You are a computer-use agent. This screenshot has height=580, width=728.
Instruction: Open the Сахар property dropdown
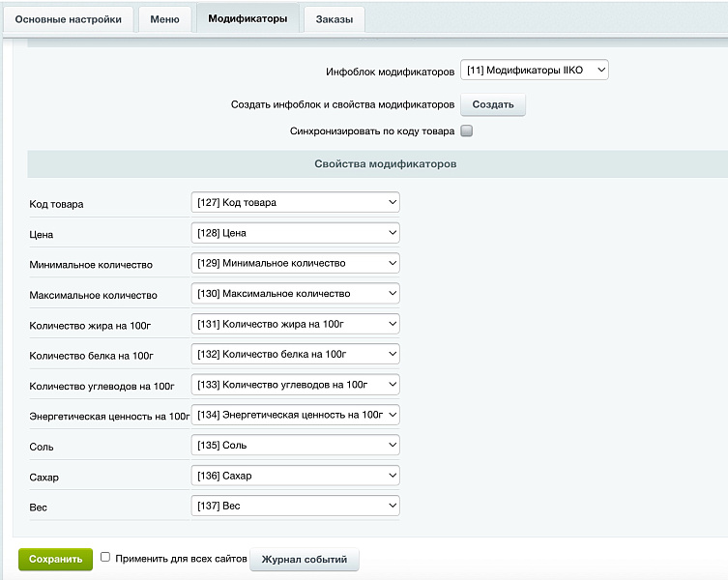pyautogui.click(x=296, y=476)
